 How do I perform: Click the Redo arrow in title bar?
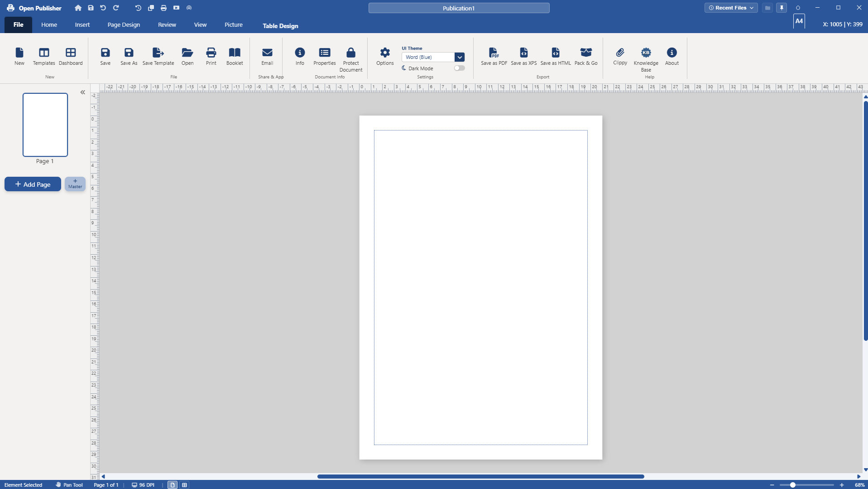tap(116, 8)
